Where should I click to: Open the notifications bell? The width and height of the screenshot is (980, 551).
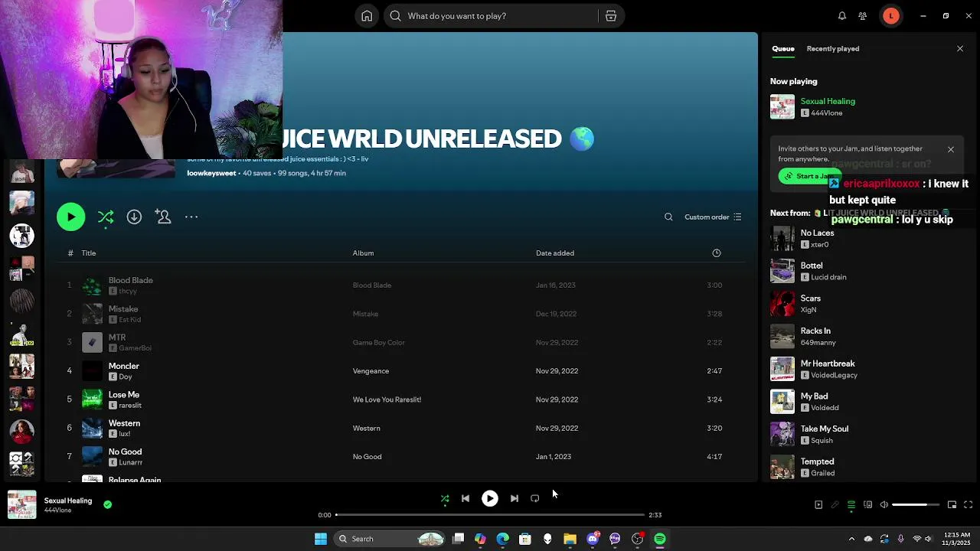(x=841, y=16)
